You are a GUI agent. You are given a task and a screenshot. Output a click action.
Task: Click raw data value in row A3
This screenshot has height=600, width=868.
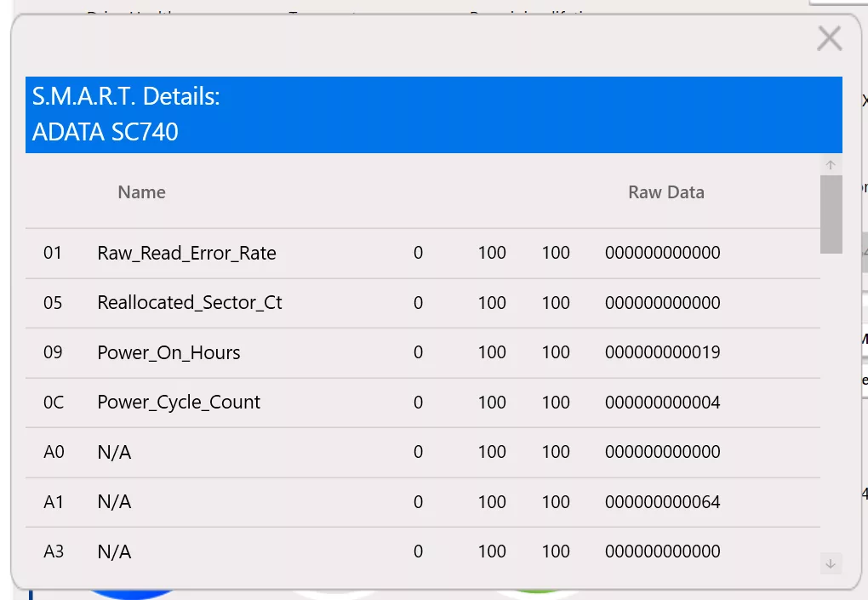pos(663,551)
